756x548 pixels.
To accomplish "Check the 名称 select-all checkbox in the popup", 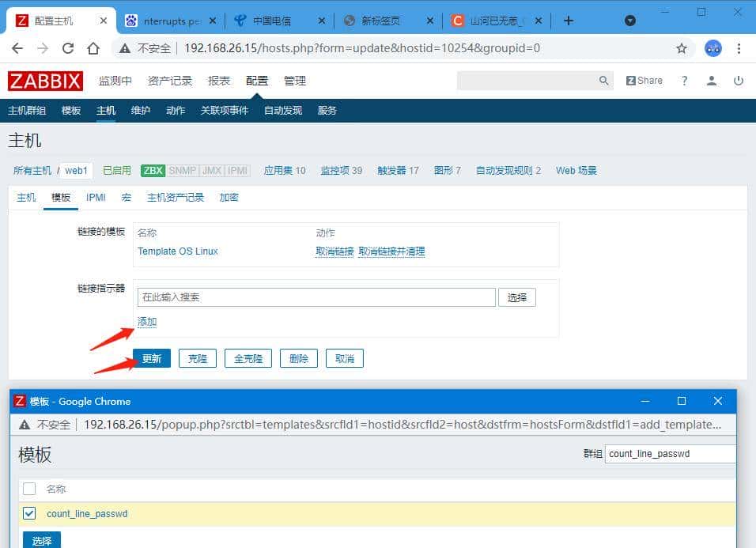I will click(x=28, y=489).
